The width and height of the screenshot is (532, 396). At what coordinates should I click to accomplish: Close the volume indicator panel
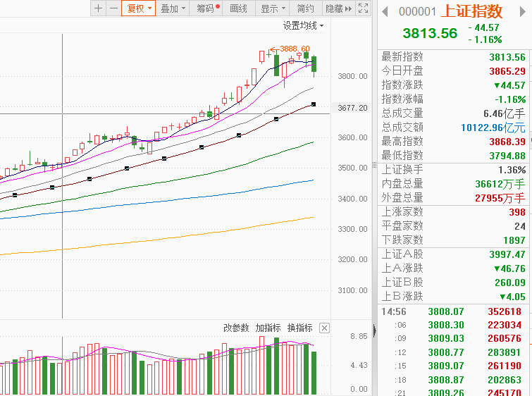coord(324,328)
